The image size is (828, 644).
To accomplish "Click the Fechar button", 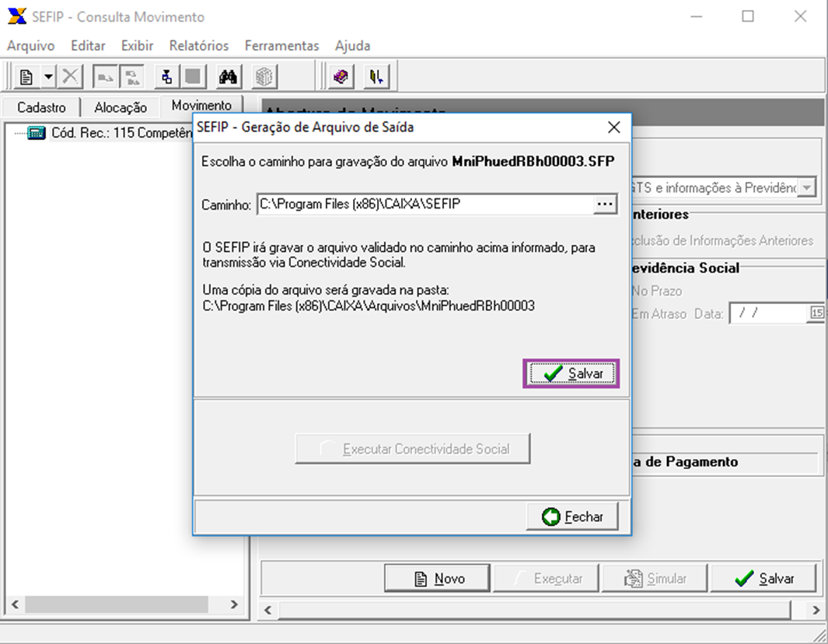I will (572, 516).
